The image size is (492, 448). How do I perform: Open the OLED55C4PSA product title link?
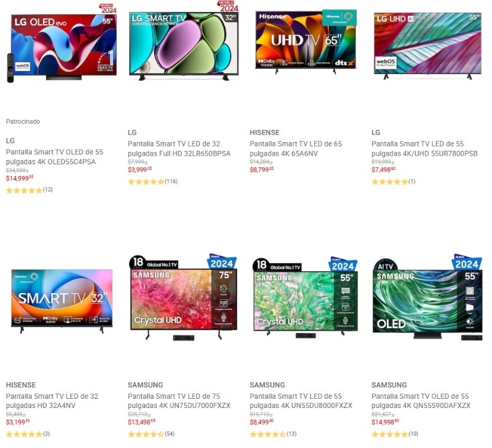click(55, 157)
